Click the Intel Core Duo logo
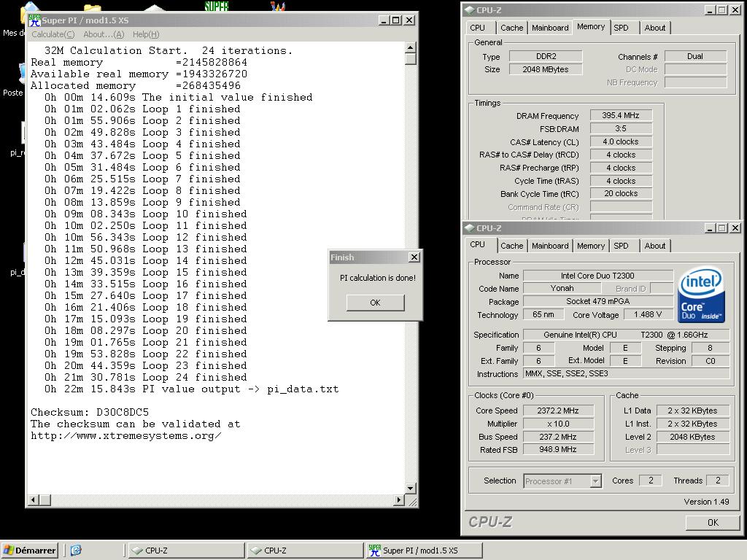The image size is (747, 560). (701, 295)
